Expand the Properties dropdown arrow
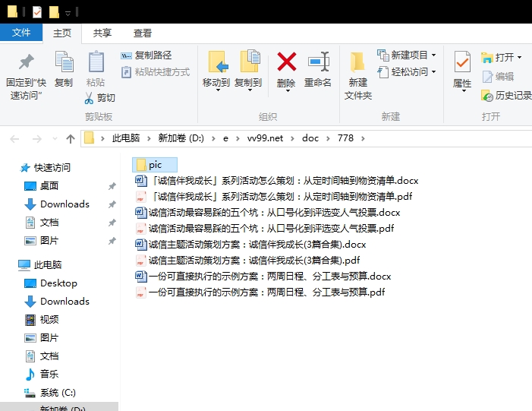532x411 pixels. pos(463,91)
